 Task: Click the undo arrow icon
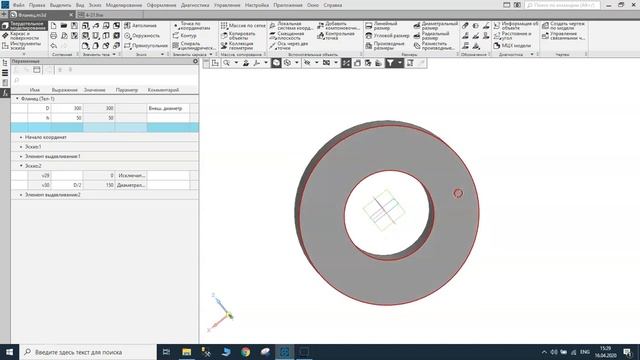coord(53,46)
